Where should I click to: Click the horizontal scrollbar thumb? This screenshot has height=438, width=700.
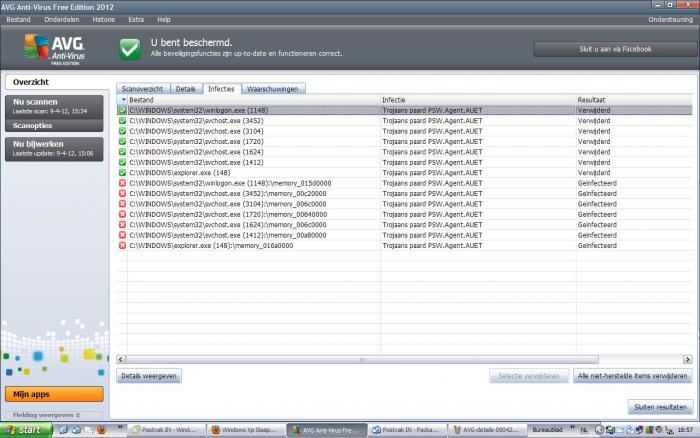point(362,359)
